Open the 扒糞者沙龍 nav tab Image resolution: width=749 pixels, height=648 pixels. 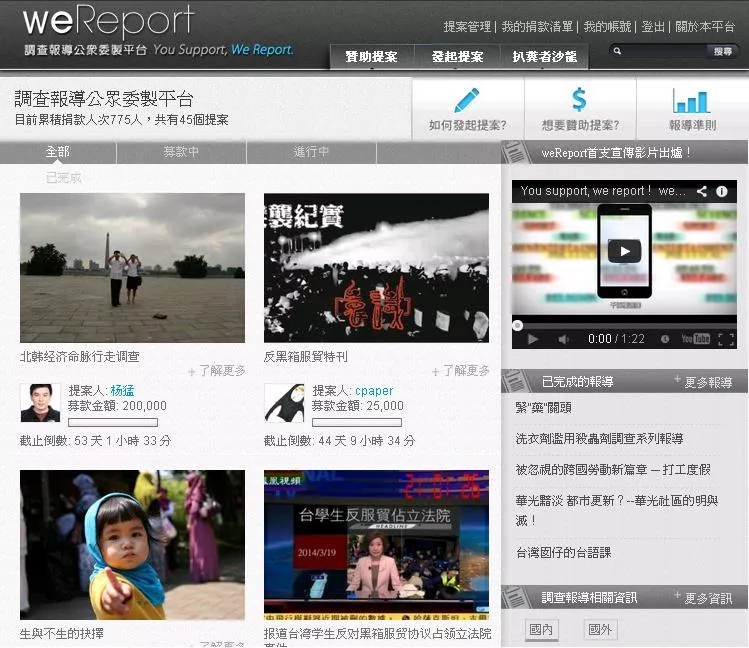[545, 57]
